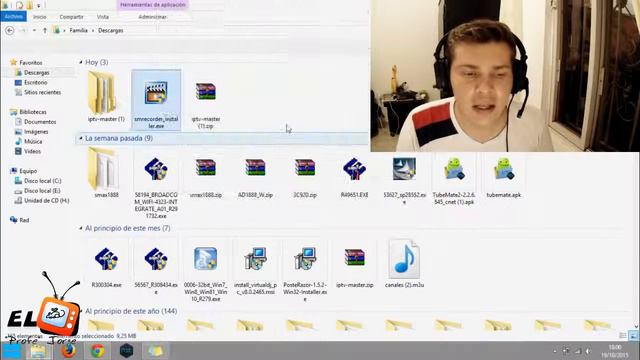Select the 0006-32bit_Win7 driver exe

pos(206,274)
